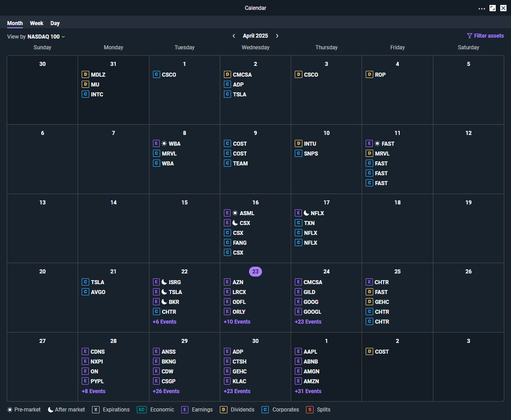Open the GOOGL earnings event

point(312,312)
